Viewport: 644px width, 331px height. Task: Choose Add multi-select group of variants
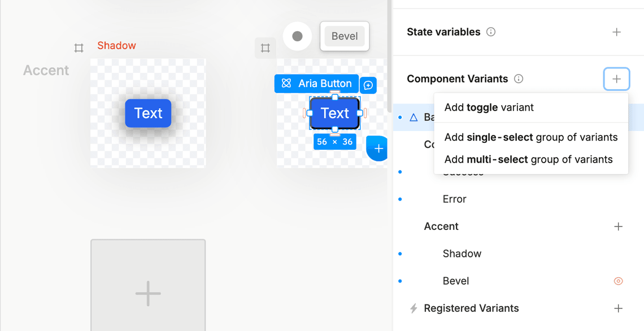528,159
